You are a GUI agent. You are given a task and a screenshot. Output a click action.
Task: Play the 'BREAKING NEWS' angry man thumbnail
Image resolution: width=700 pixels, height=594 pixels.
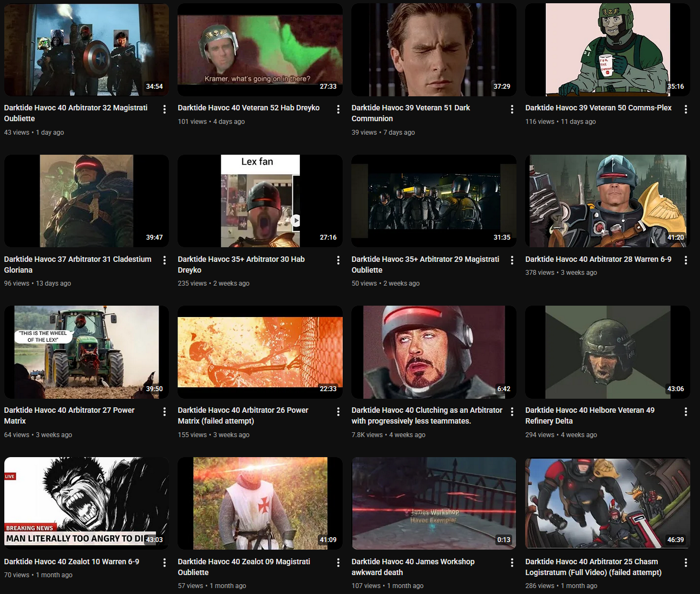click(x=87, y=504)
